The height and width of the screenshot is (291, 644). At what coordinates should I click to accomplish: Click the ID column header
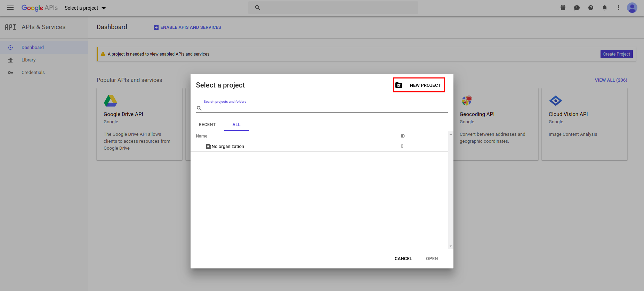pos(403,136)
